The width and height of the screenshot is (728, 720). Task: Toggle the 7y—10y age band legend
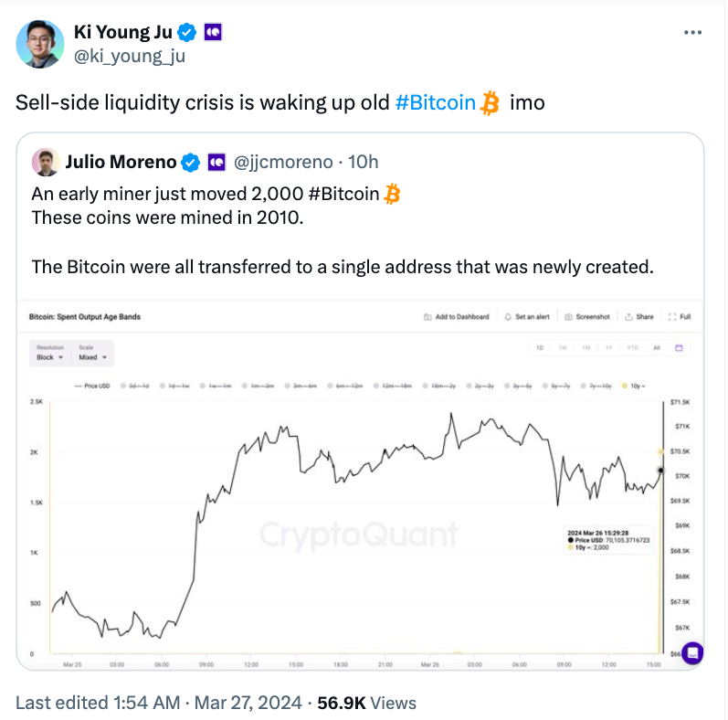tap(596, 386)
